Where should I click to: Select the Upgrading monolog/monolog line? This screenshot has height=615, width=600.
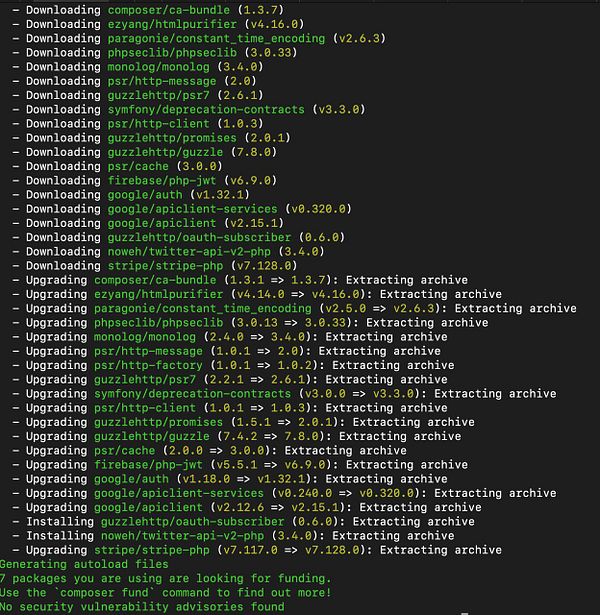coord(229,337)
